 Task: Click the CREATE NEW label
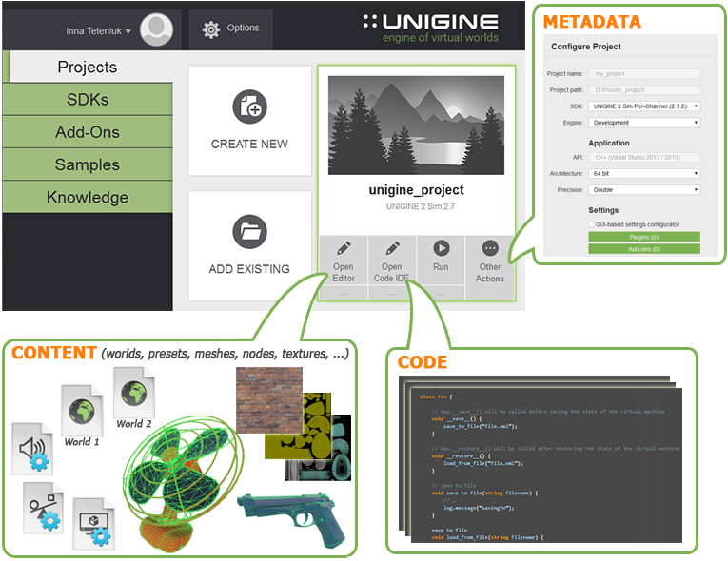click(x=249, y=145)
